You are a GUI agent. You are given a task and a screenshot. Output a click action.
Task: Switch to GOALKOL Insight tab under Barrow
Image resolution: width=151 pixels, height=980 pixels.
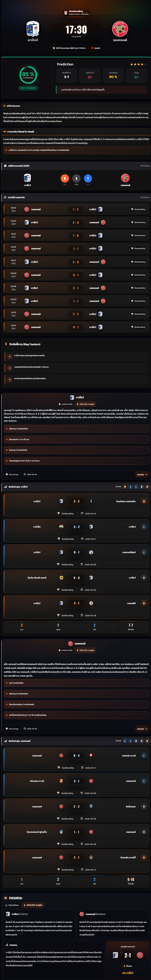[x=85, y=404]
